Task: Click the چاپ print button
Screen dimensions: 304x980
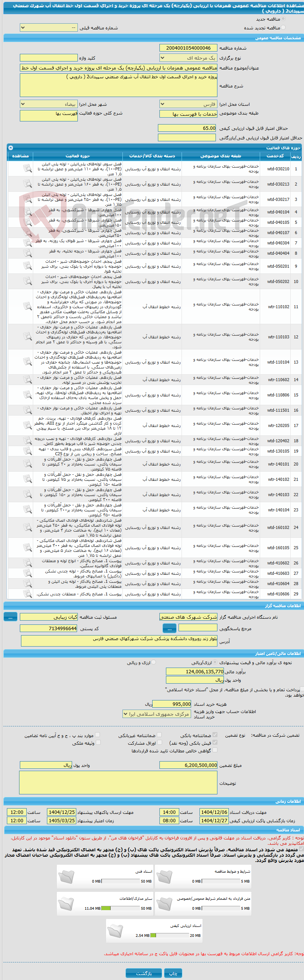Action: click(173, 973)
